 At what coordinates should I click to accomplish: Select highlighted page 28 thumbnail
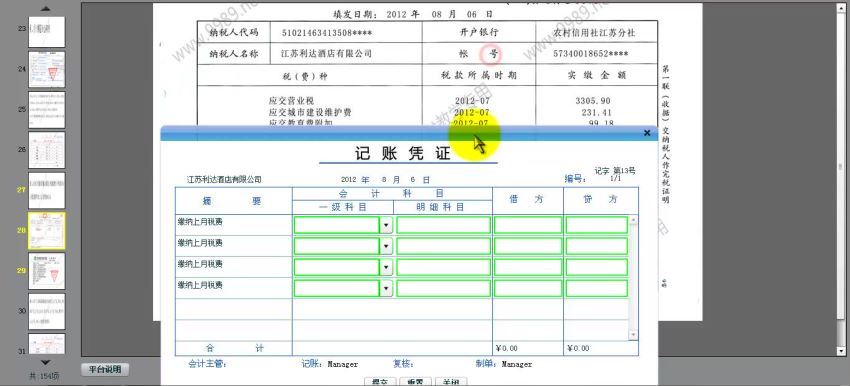47,231
